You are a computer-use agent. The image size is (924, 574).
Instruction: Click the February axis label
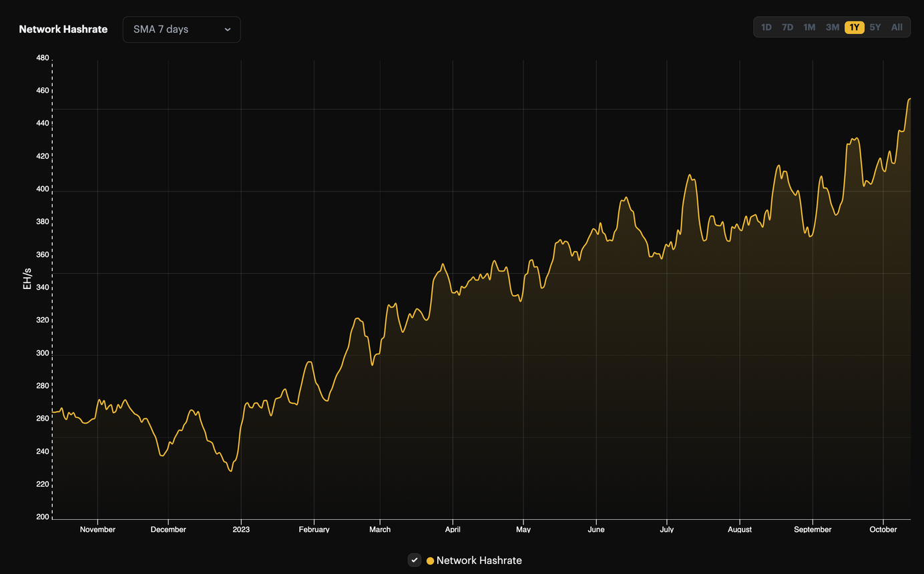tap(314, 529)
